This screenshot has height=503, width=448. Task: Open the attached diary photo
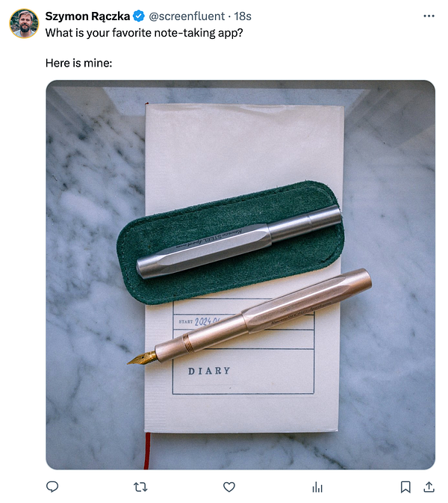(x=240, y=275)
